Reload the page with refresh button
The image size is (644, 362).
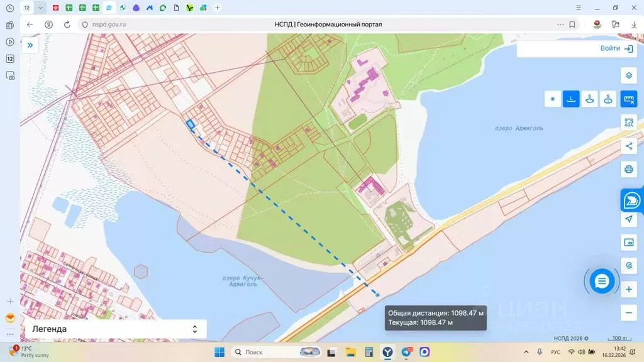[66, 25]
